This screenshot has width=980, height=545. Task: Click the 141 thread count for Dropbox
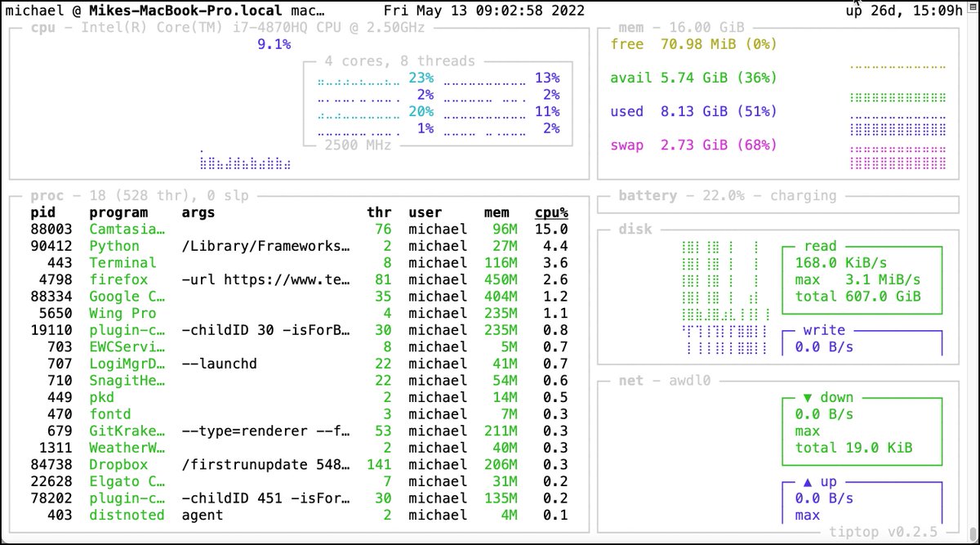pyautogui.click(x=380, y=464)
